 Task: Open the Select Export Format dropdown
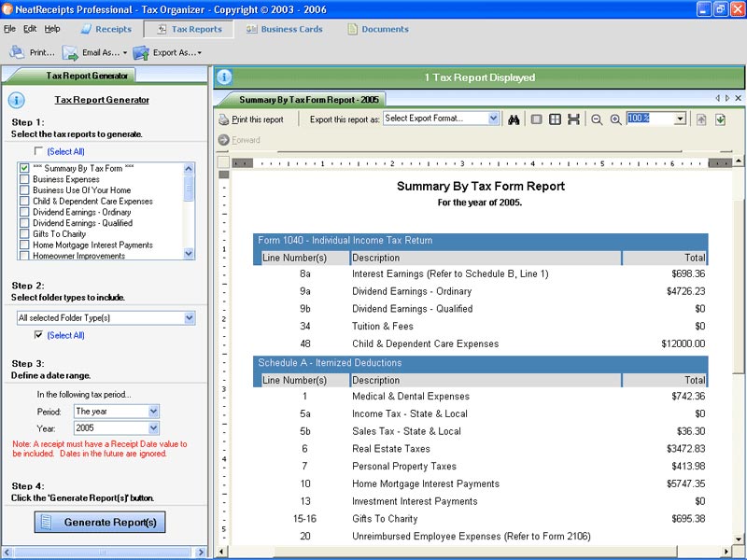coord(494,119)
